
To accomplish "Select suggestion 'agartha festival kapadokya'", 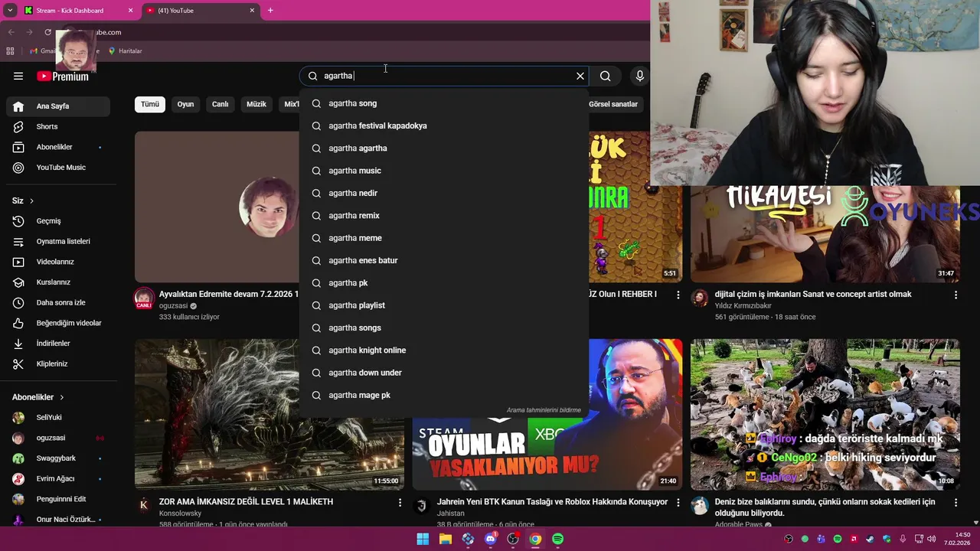I will (444, 126).
